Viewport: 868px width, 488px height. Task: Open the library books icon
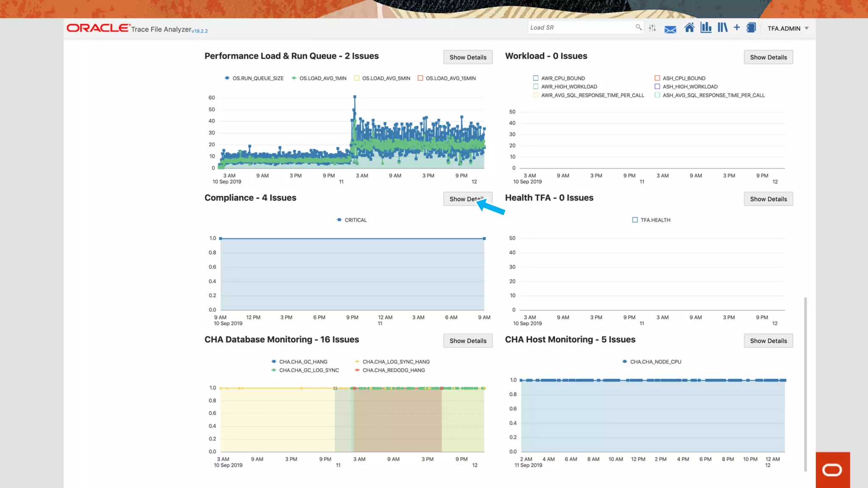[722, 28]
